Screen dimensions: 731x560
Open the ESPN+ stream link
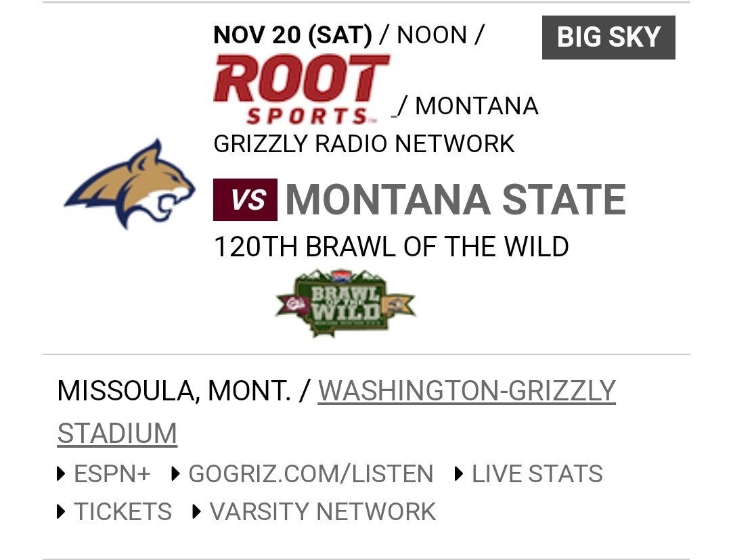click(112, 474)
